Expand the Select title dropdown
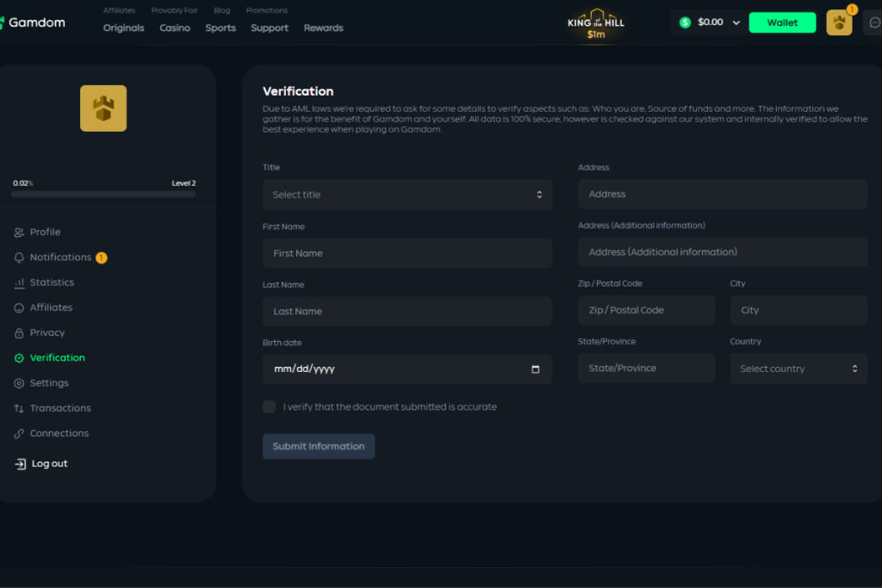 pyautogui.click(x=407, y=195)
